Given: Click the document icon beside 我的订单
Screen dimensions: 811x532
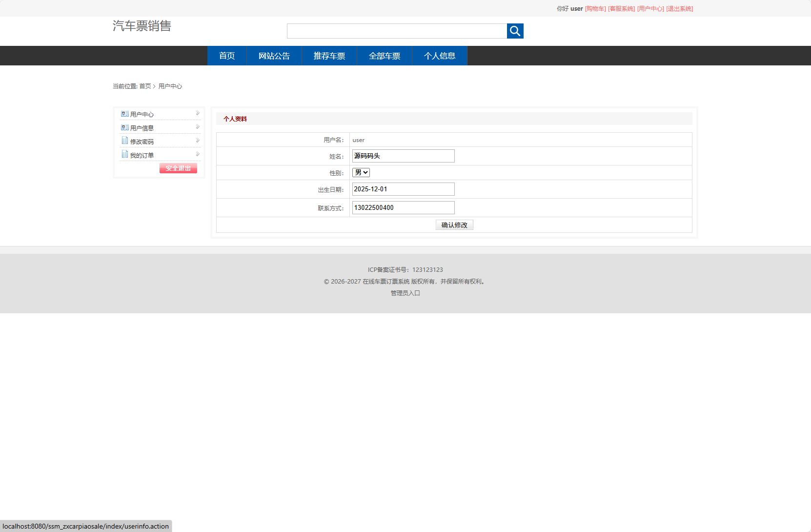Looking at the screenshot, I should (125, 155).
